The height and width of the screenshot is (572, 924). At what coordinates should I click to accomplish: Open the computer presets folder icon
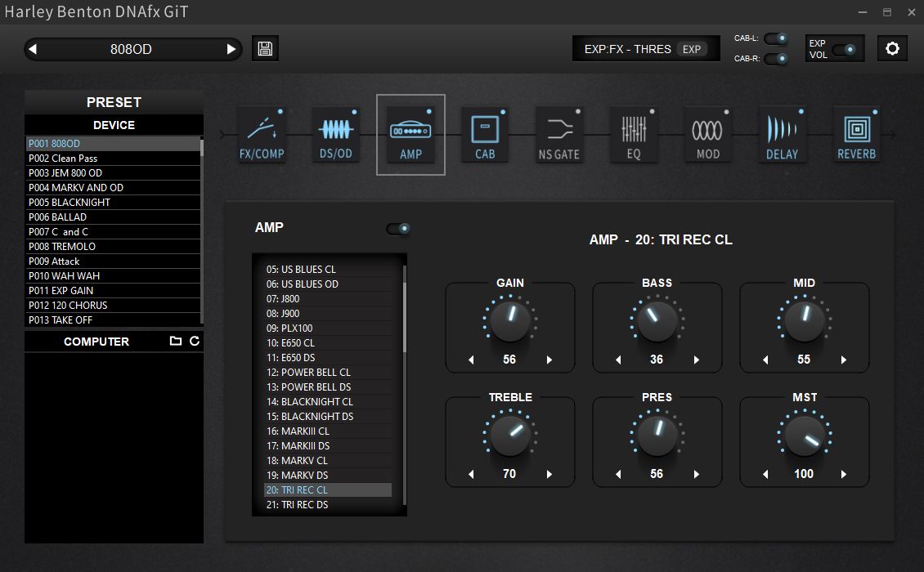(176, 341)
